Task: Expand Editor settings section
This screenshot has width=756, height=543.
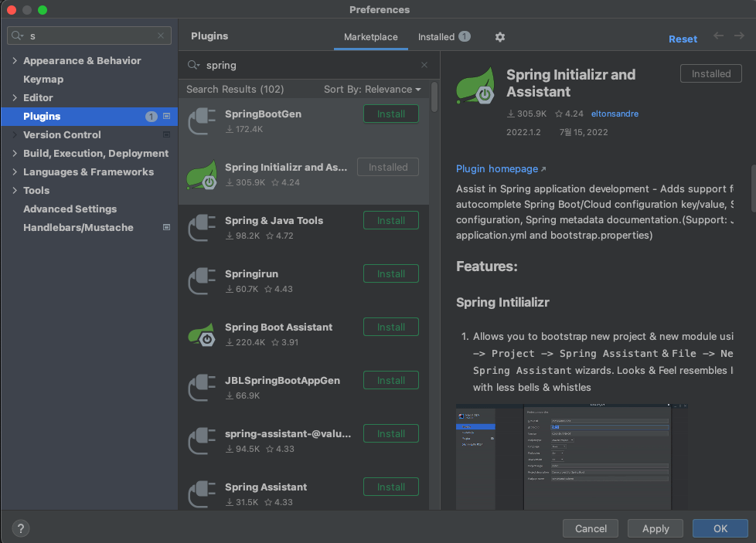Action: click(15, 98)
